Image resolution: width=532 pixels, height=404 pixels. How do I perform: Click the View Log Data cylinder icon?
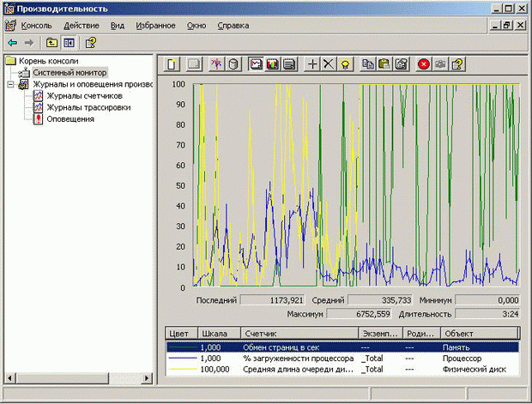pyautogui.click(x=233, y=63)
